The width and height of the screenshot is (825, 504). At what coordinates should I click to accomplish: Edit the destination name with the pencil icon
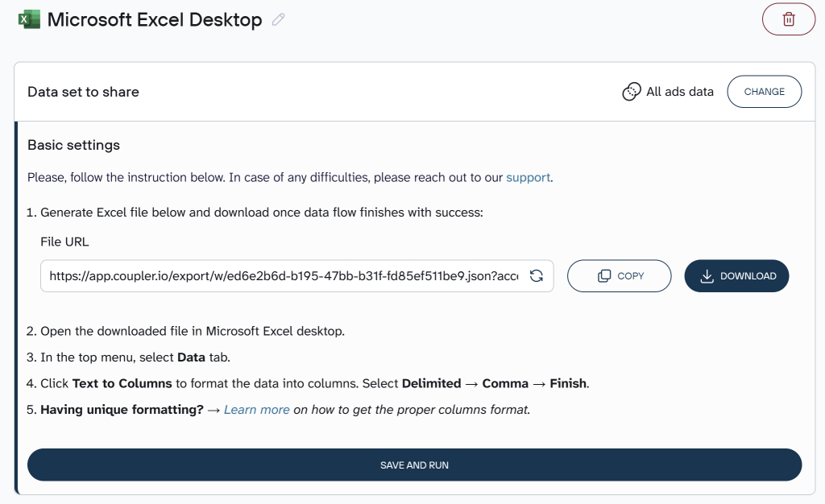pos(278,19)
